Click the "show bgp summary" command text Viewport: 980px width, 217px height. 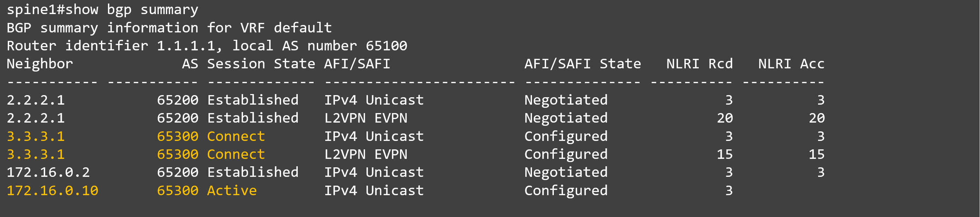click(x=132, y=10)
